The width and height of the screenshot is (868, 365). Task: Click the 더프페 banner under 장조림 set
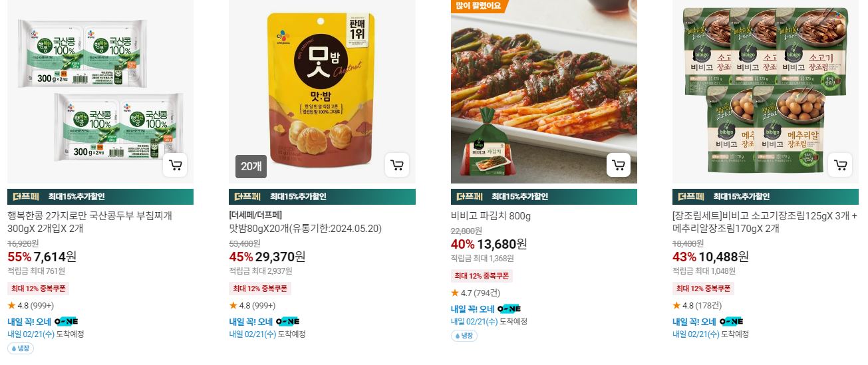tap(766, 197)
